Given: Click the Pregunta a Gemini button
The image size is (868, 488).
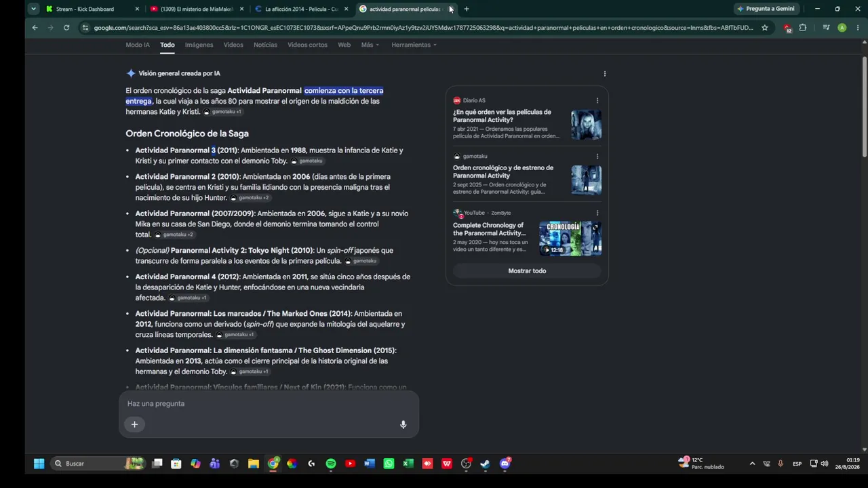Looking at the screenshot, I should pyautogui.click(x=766, y=9).
